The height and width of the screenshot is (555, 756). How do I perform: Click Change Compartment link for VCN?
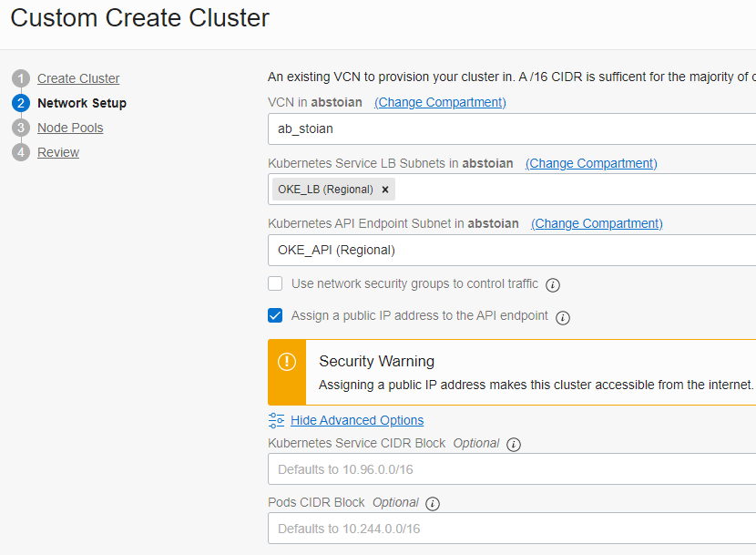coord(440,103)
